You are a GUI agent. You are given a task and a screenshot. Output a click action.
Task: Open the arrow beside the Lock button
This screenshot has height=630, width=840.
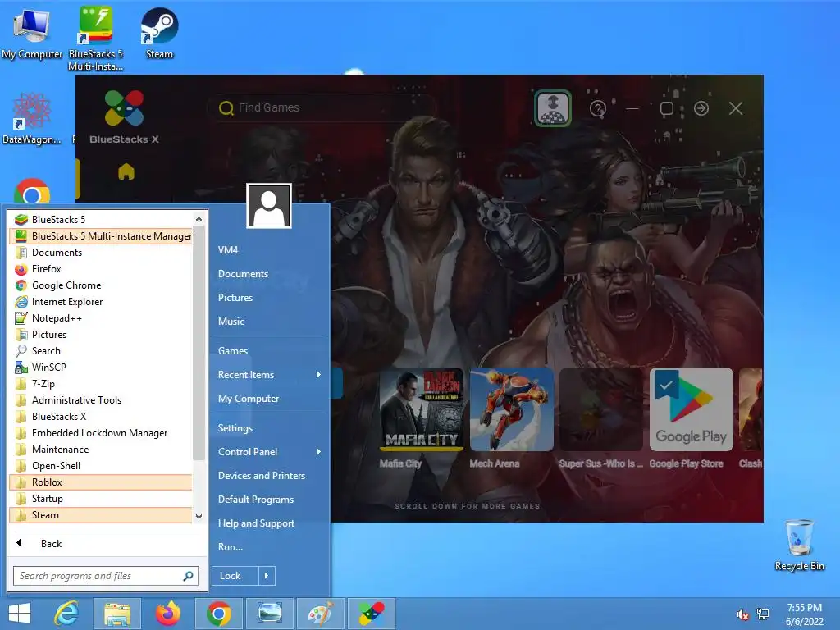pyautogui.click(x=267, y=576)
